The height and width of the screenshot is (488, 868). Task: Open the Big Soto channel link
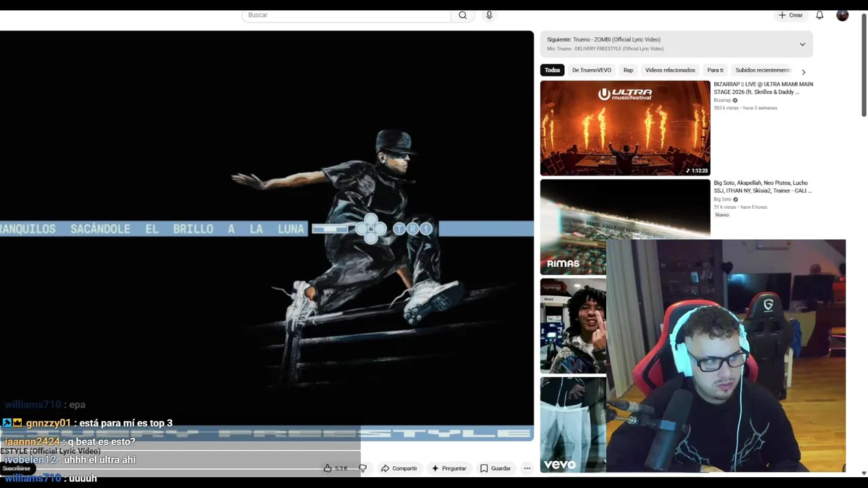click(x=722, y=199)
